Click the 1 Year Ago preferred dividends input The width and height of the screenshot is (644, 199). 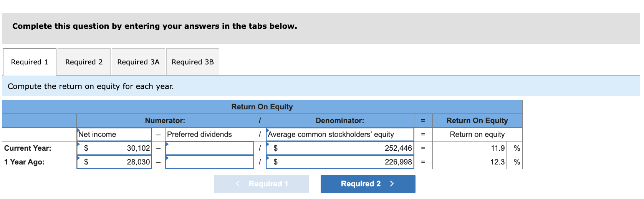pyautogui.click(x=210, y=162)
